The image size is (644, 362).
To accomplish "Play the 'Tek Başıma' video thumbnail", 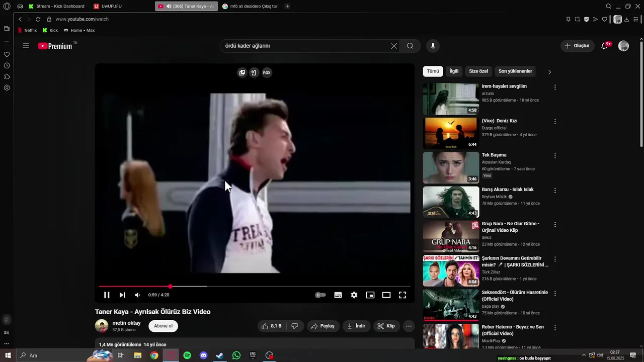I will coord(451,167).
